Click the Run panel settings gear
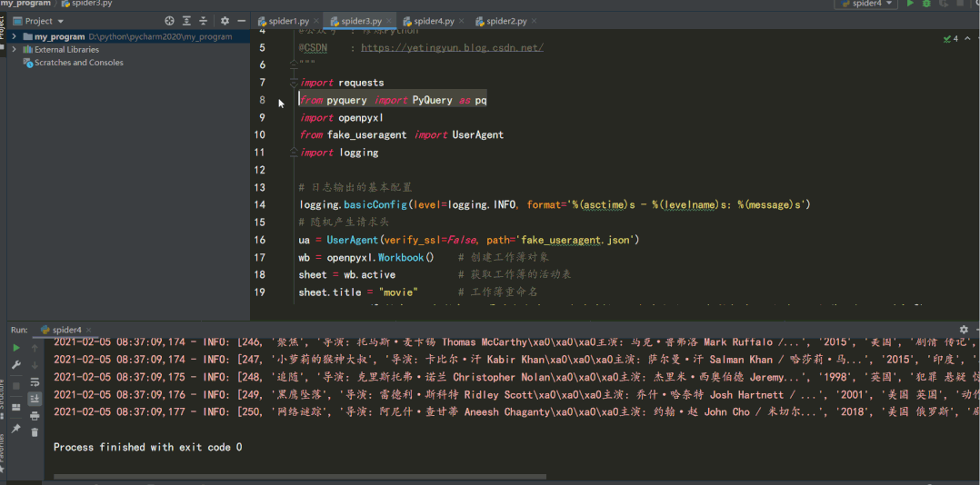 point(965,329)
